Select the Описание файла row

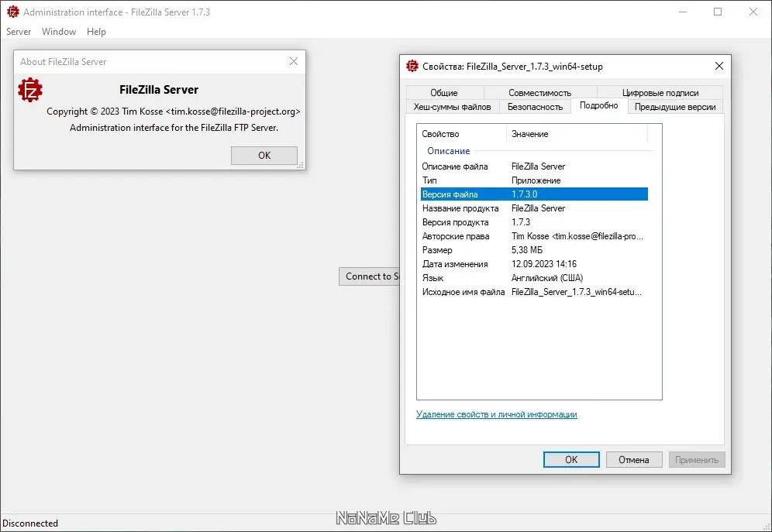[534, 166]
